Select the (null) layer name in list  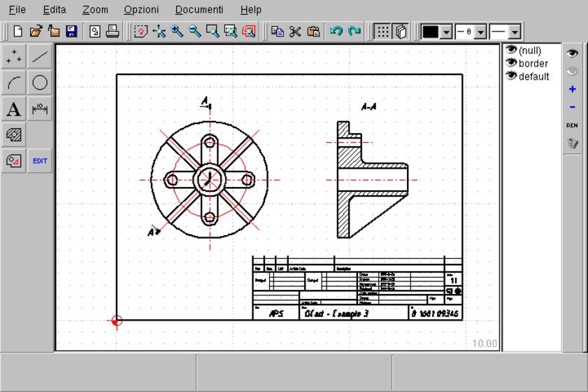pyautogui.click(x=530, y=50)
